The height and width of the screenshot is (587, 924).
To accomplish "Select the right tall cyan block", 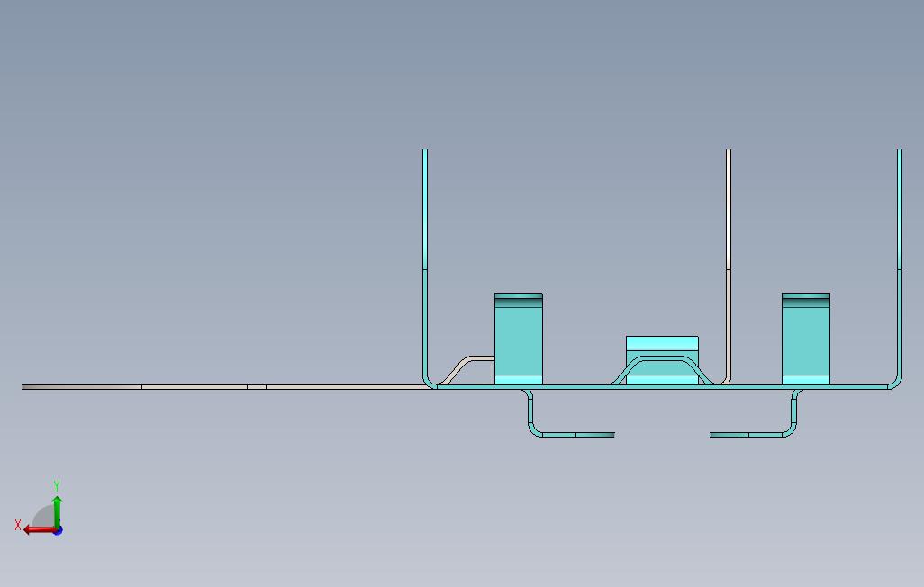I will pyautogui.click(x=805, y=339).
